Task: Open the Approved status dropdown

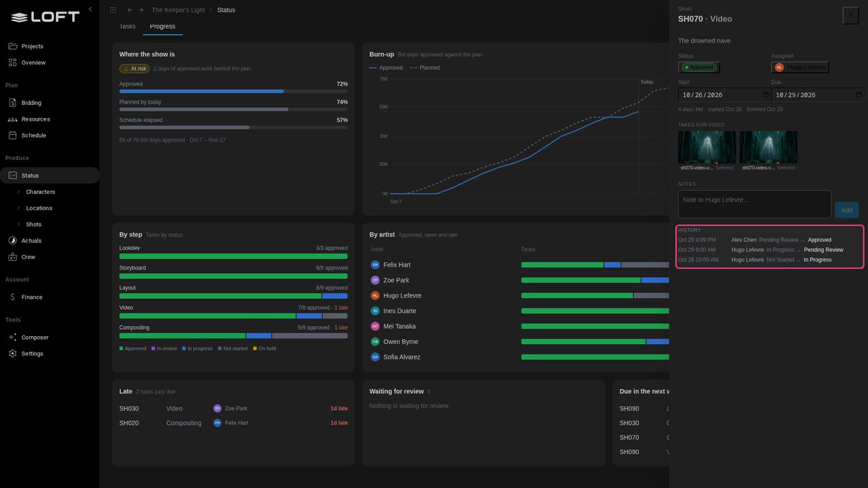Action: [x=699, y=68]
